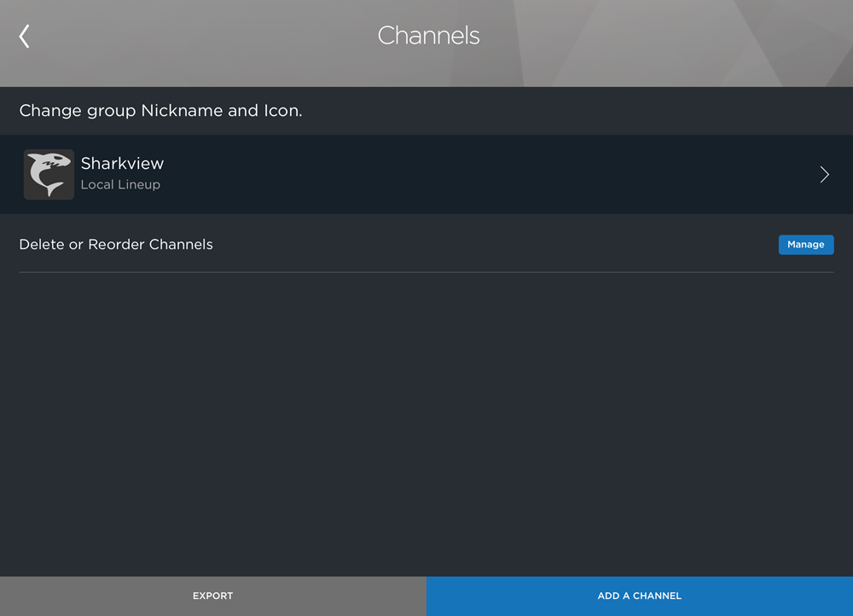
Task: Click Add a Channel
Action: point(640,596)
